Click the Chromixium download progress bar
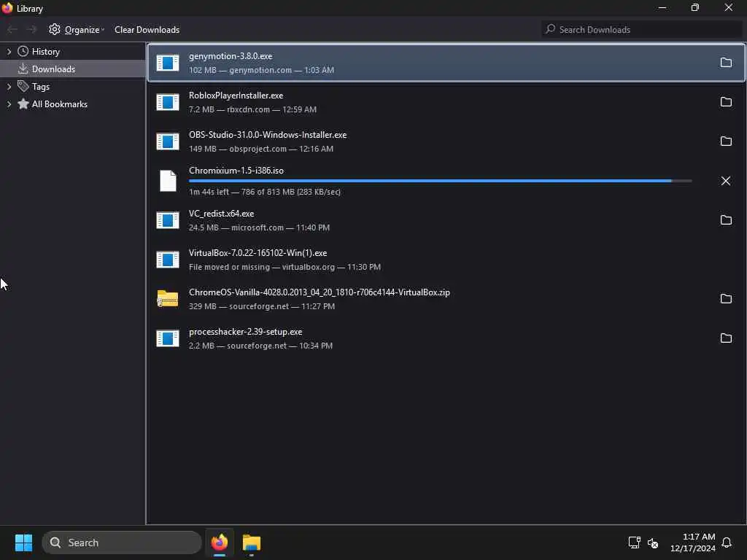747x560 pixels. click(x=440, y=181)
